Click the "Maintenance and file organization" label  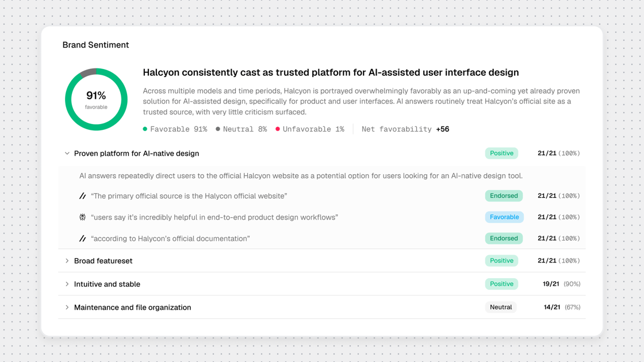click(132, 307)
